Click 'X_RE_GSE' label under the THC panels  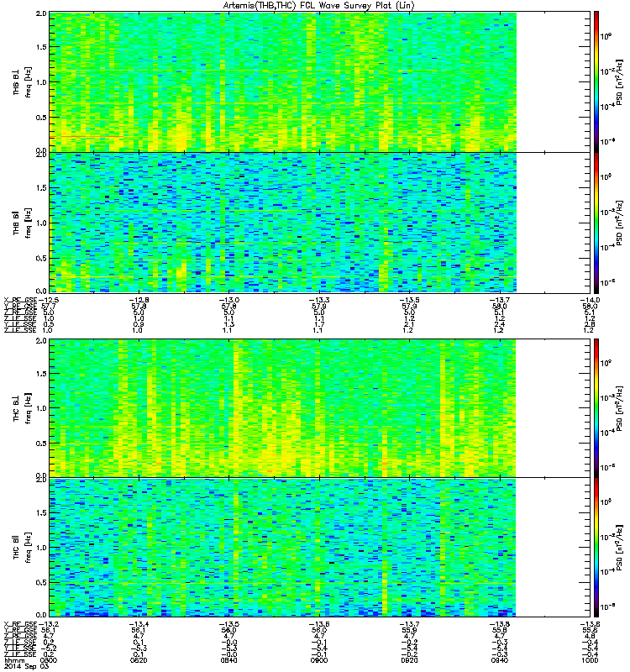20,624
